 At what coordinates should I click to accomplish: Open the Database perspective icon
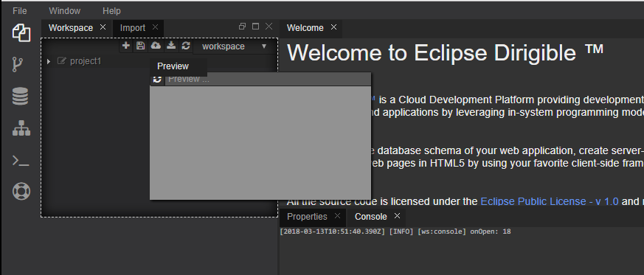[20, 97]
